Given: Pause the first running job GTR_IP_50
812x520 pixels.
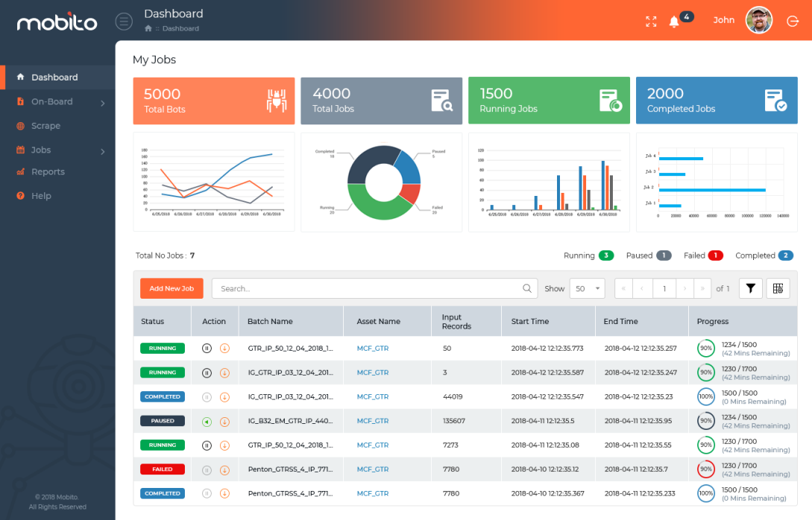Looking at the screenshot, I should coord(207,348).
